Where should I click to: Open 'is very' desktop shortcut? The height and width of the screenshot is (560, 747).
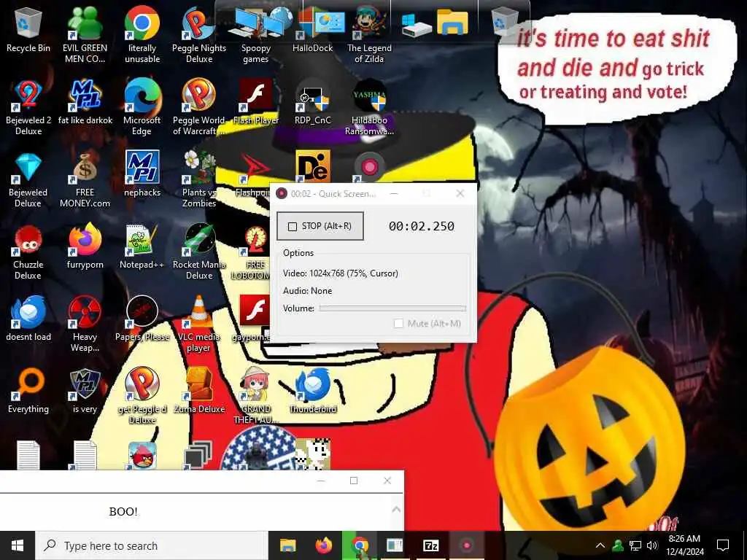[x=85, y=391]
